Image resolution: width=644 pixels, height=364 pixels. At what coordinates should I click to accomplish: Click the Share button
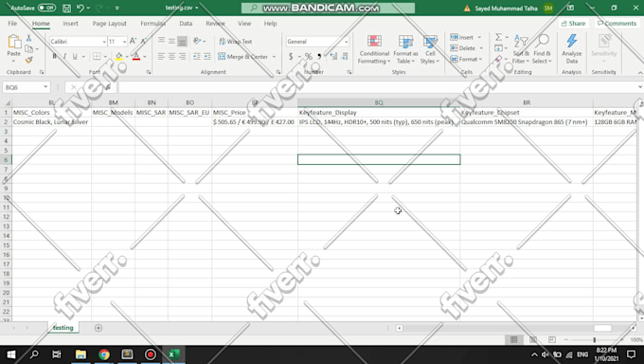[573, 24]
